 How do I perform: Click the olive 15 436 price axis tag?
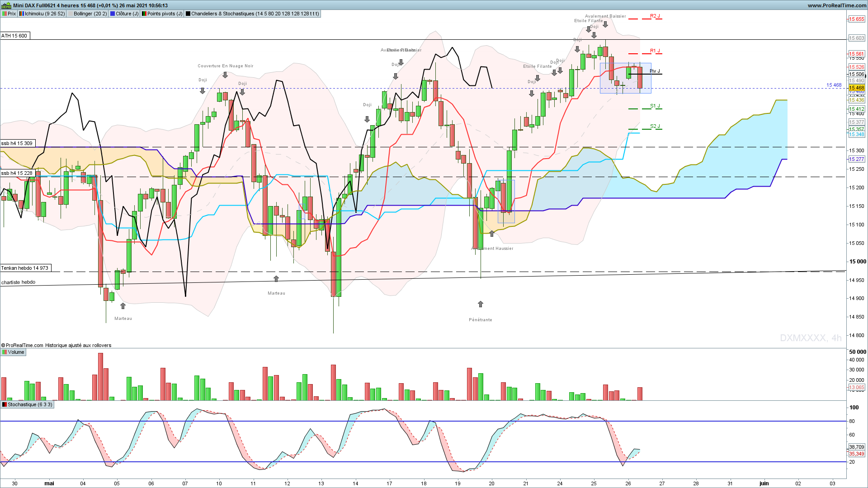pos(857,100)
